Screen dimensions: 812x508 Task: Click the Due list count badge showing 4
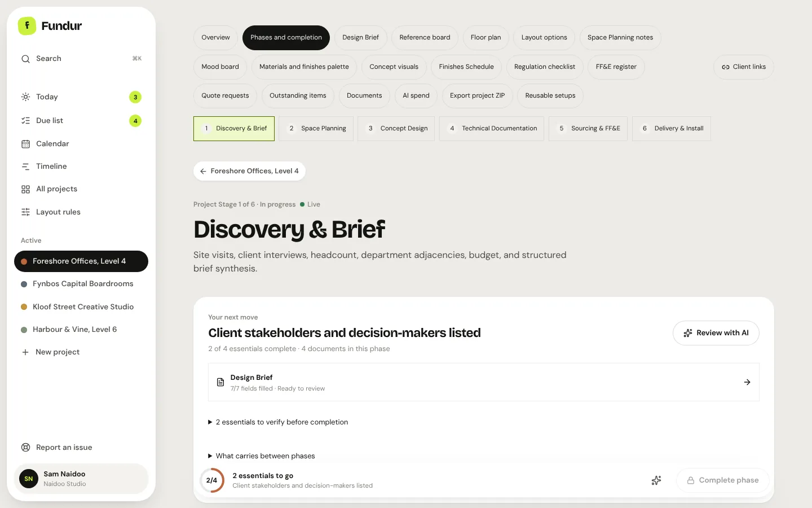point(135,121)
